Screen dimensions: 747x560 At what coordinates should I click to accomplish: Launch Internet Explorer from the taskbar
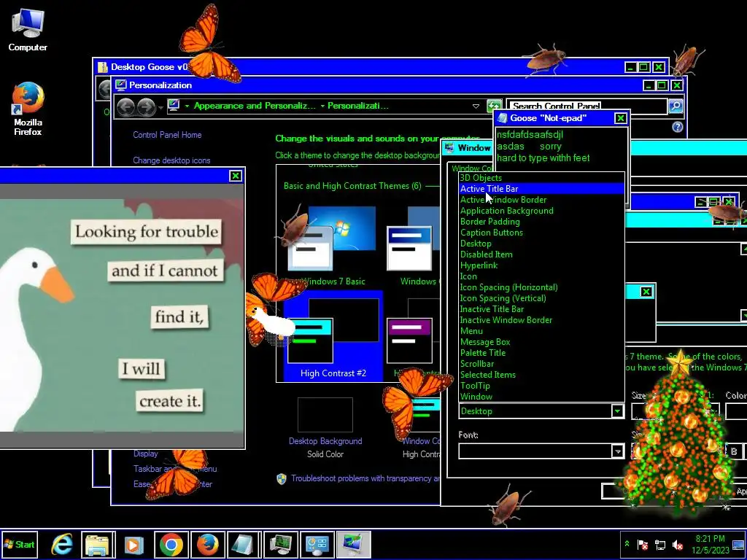click(62, 544)
